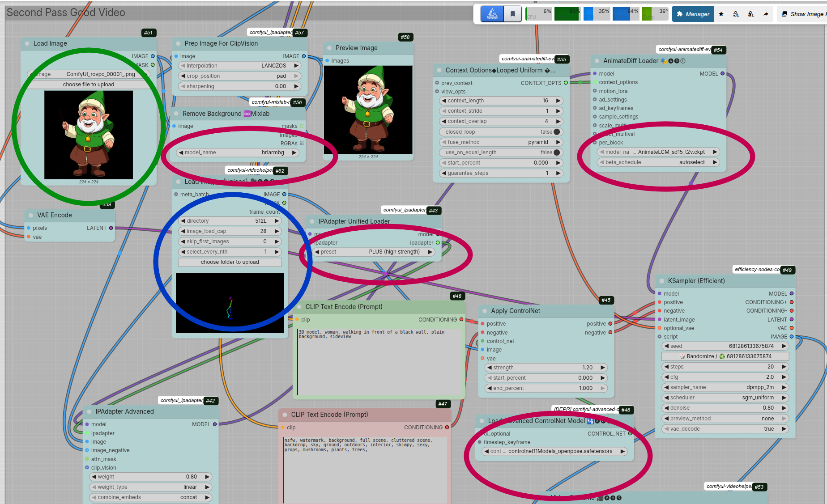
Task: Collapse the AnimateDiff Loader node via its dot
Action: click(597, 61)
